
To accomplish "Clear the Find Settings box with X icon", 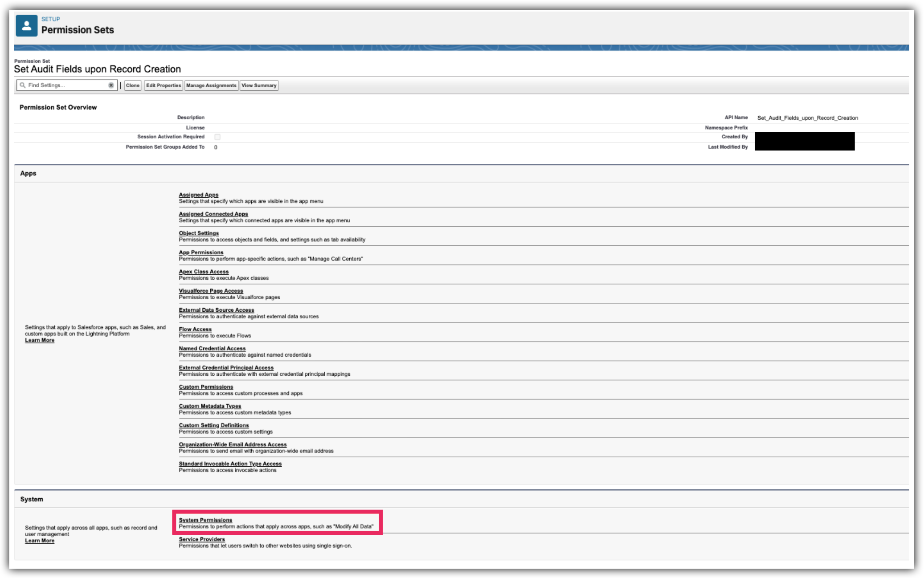I will tap(111, 85).
